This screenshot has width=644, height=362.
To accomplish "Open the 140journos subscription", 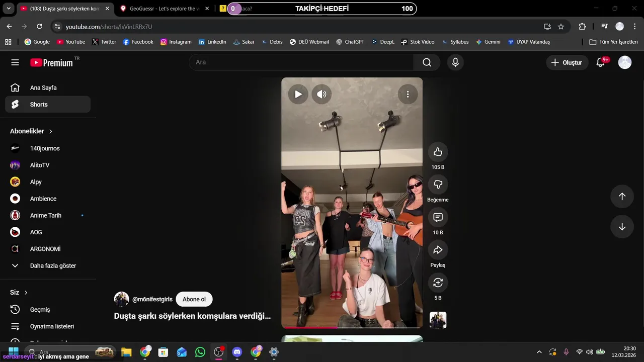I will point(48,148).
